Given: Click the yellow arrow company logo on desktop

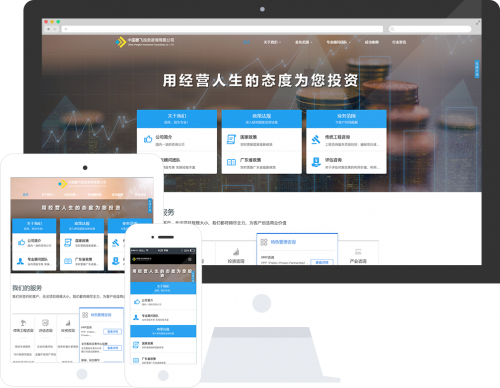Looking at the screenshot, I should pos(120,42).
